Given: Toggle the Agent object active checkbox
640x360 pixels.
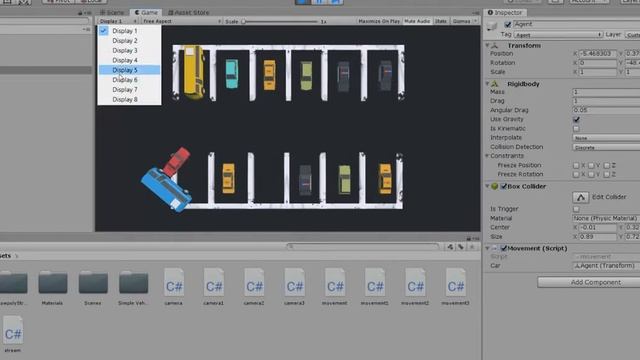Looking at the screenshot, I should [x=508, y=24].
